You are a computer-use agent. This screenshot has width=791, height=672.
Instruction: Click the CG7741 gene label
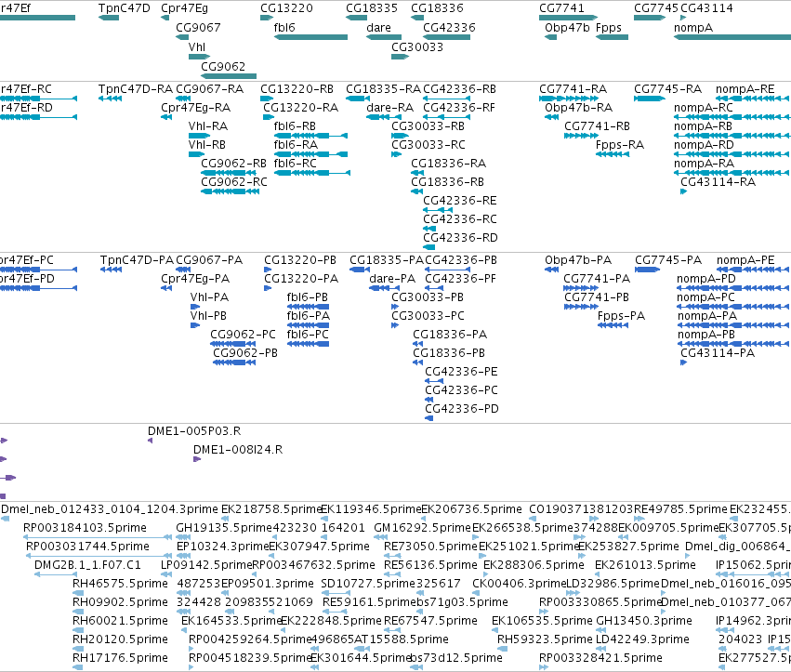561,8
